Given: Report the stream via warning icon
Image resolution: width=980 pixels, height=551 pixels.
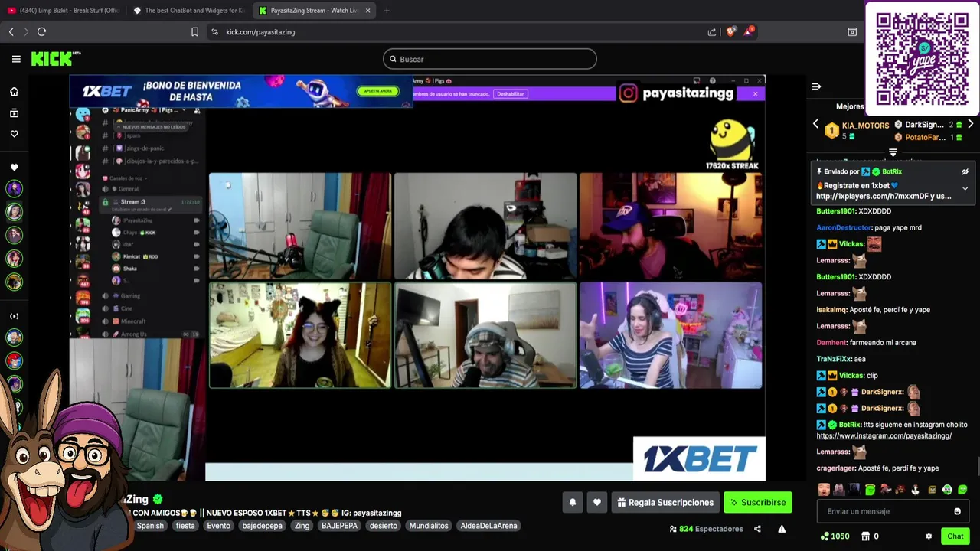Looking at the screenshot, I should (782, 529).
